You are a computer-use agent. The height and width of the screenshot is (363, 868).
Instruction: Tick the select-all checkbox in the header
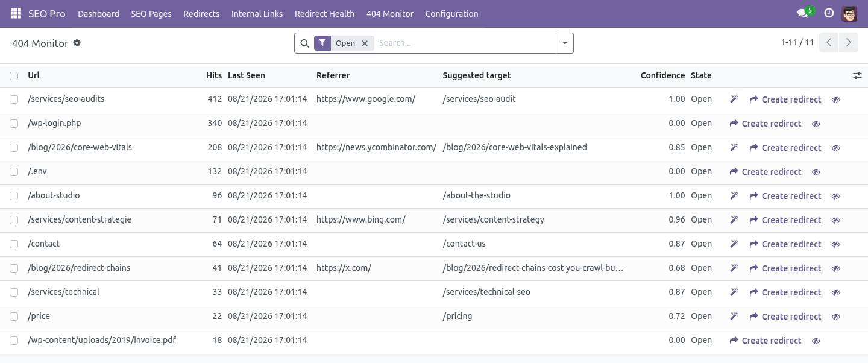14,76
